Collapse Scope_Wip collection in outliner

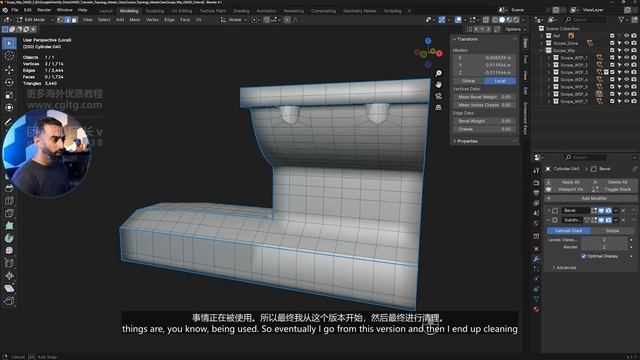point(542,51)
